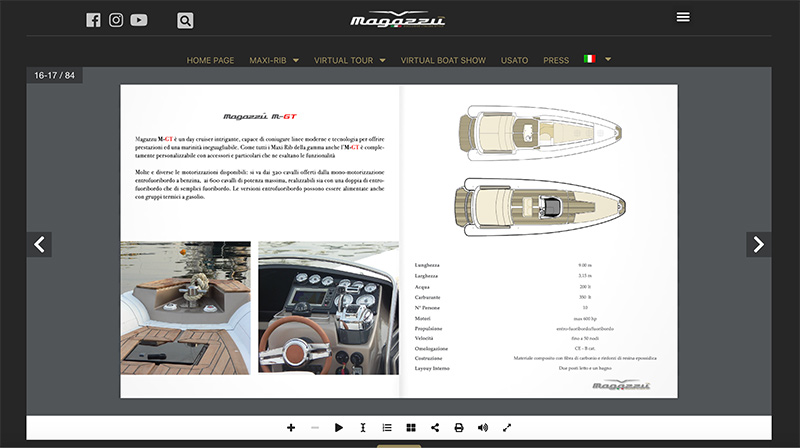Click the Magazzù logo in header
The width and height of the screenshot is (800, 448).
coord(397,19)
